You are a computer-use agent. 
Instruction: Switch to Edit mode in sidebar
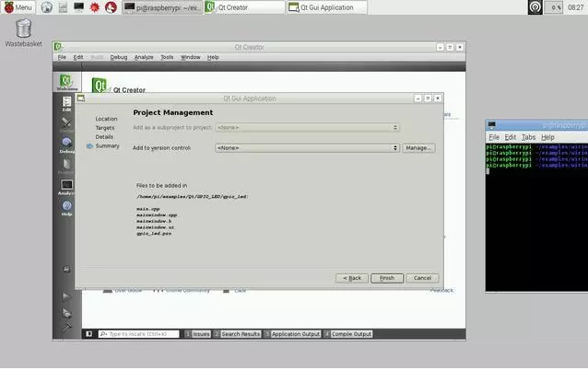[66, 104]
